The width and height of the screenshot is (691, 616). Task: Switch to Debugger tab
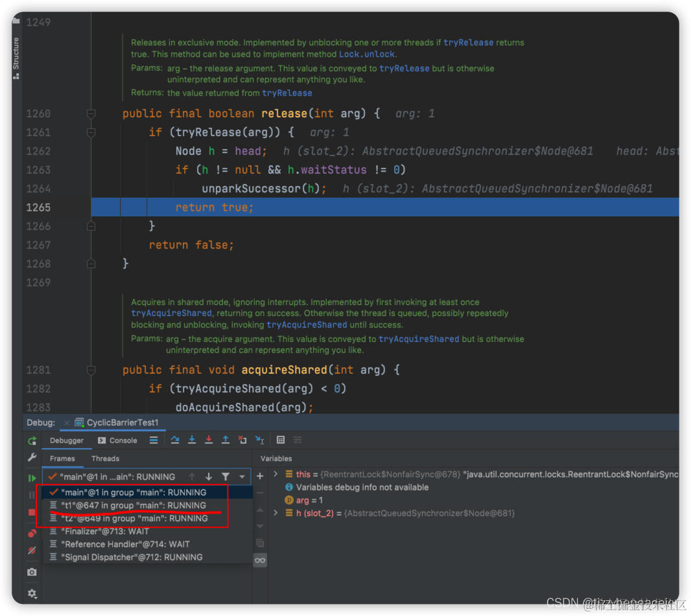(67, 440)
